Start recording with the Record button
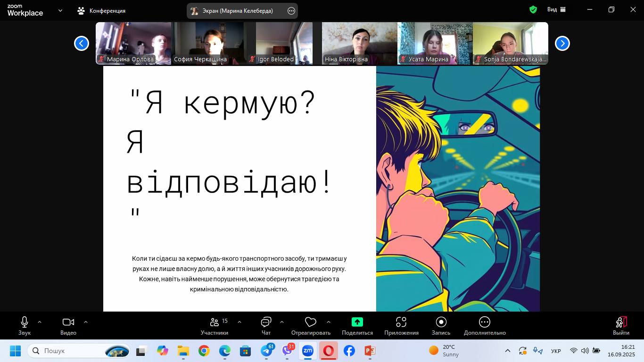The height and width of the screenshot is (362, 644). click(441, 322)
